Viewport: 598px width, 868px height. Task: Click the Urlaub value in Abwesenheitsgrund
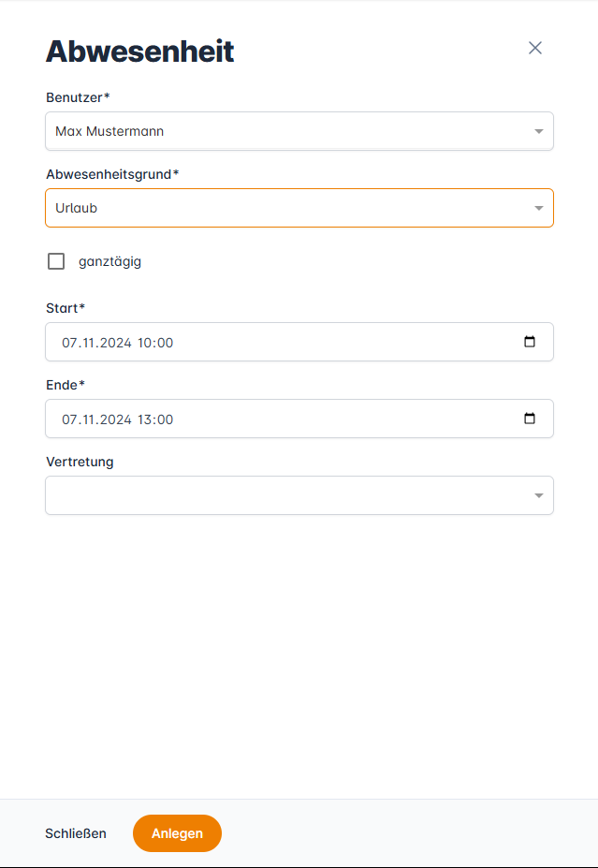click(76, 209)
